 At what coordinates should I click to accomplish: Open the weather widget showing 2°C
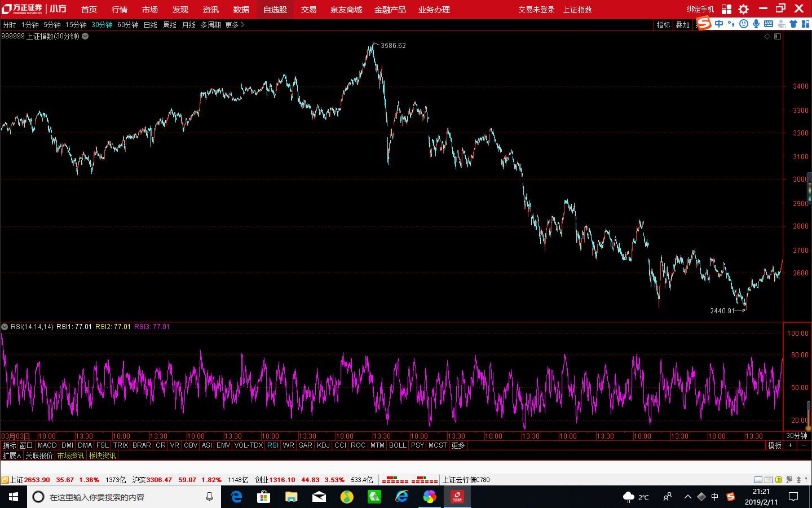[636, 497]
